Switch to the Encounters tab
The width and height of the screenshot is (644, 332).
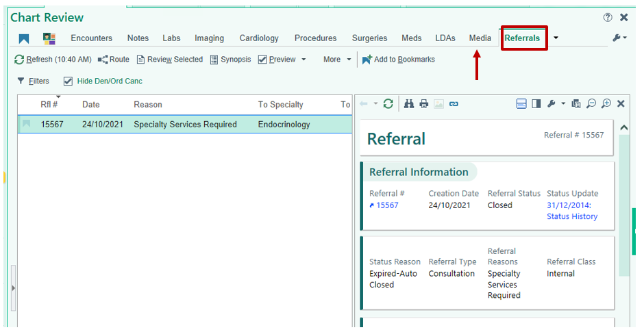coord(91,38)
